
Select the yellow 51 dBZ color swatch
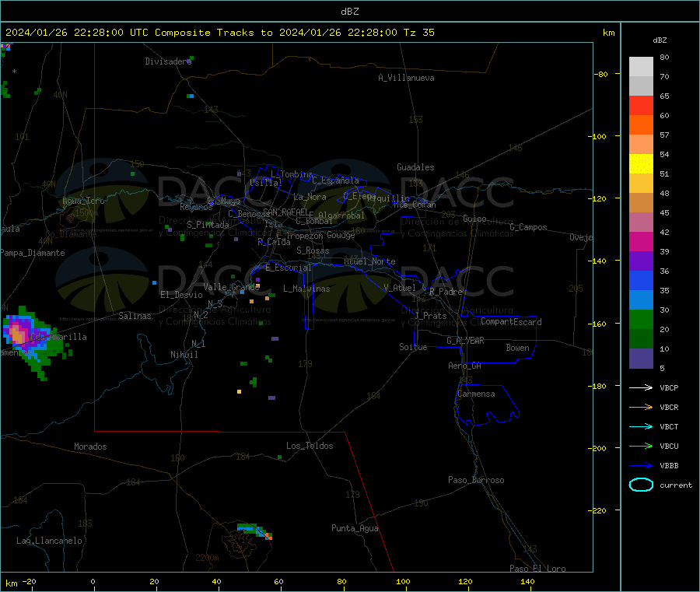tap(641, 164)
